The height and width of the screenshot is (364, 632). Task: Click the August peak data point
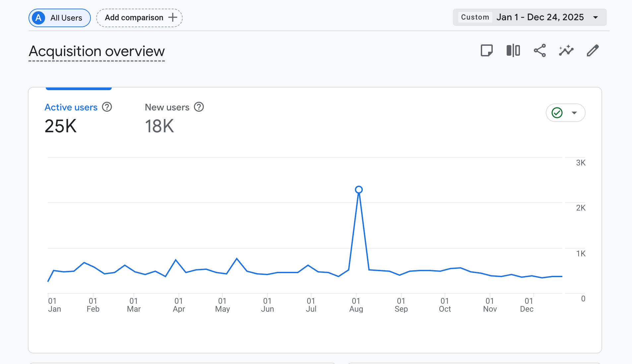coord(358,190)
